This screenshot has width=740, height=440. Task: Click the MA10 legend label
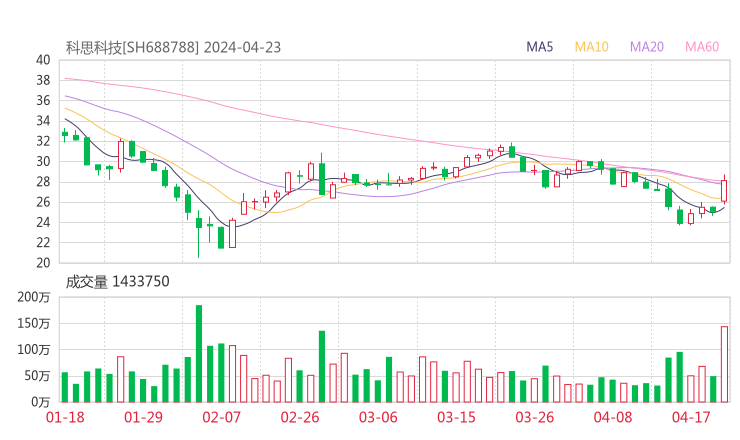tap(591, 47)
